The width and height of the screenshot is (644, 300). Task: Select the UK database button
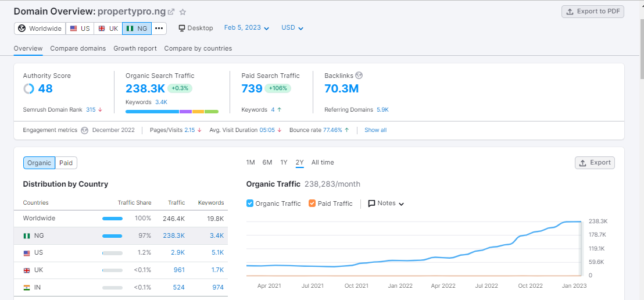108,28
